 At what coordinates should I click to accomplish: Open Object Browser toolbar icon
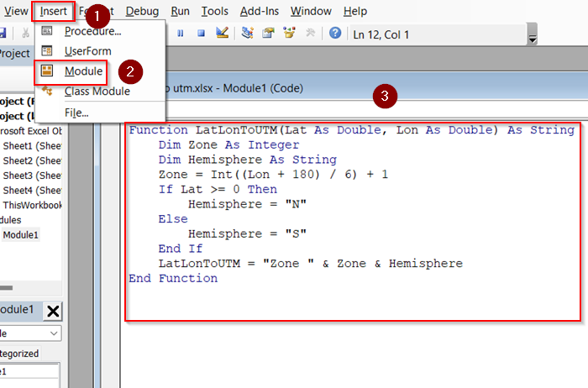(289, 33)
